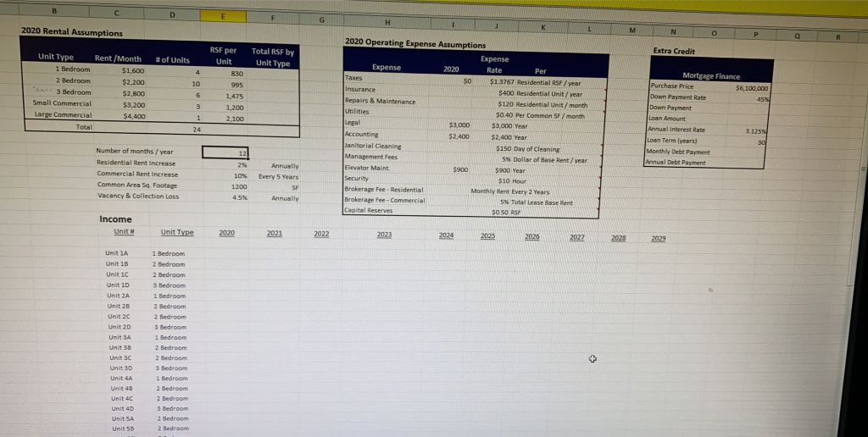
Task: Select the 4.5% vacancy loss cell
Action: point(239,197)
